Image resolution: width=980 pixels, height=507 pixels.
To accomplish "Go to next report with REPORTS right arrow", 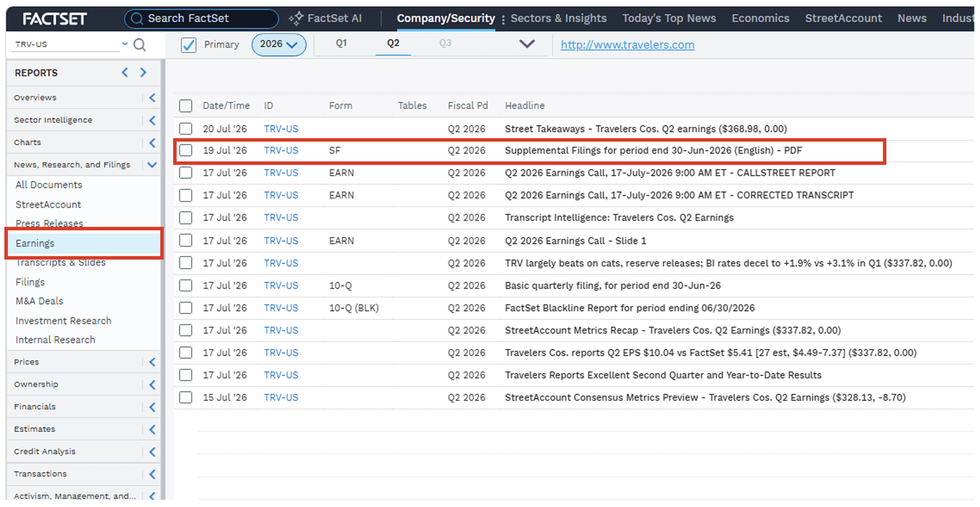I will point(143,73).
